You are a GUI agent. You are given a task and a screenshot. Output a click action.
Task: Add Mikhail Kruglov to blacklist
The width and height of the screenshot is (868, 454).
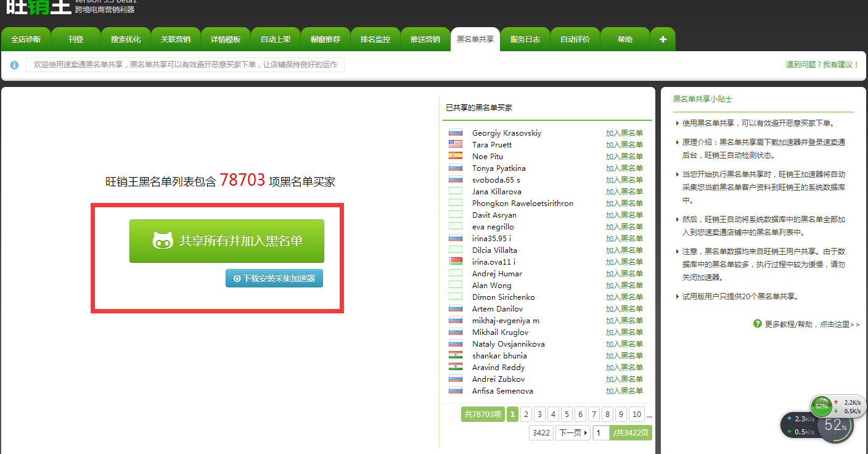click(x=624, y=332)
